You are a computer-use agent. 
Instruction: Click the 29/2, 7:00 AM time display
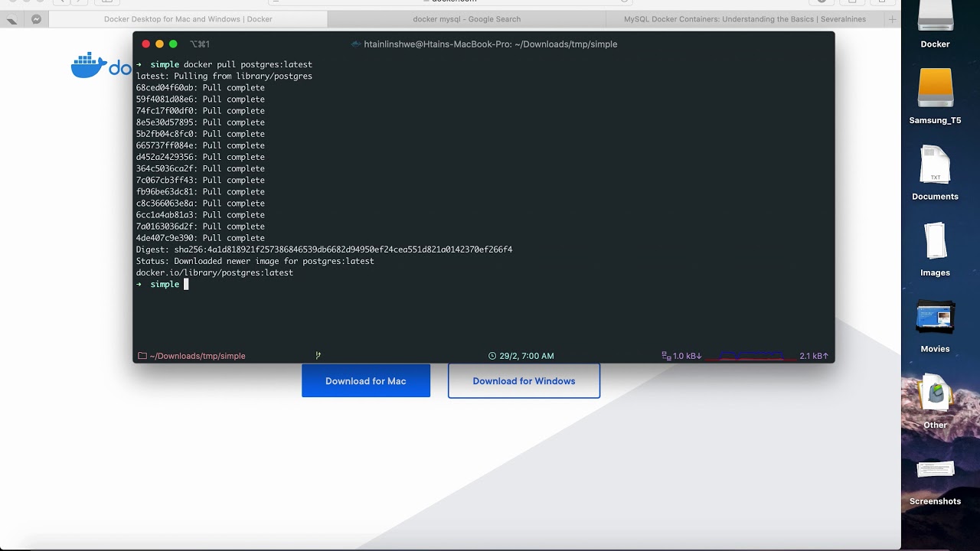pos(527,356)
